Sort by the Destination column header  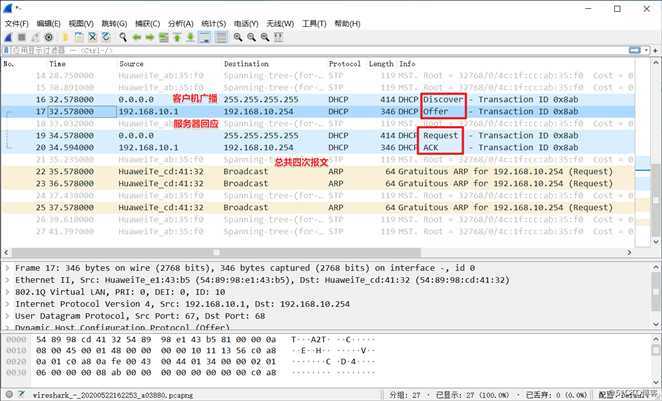pos(246,64)
